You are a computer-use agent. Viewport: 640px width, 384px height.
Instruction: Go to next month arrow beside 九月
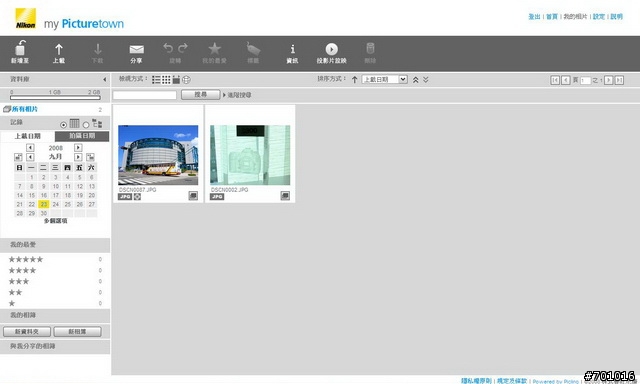point(78,157)
